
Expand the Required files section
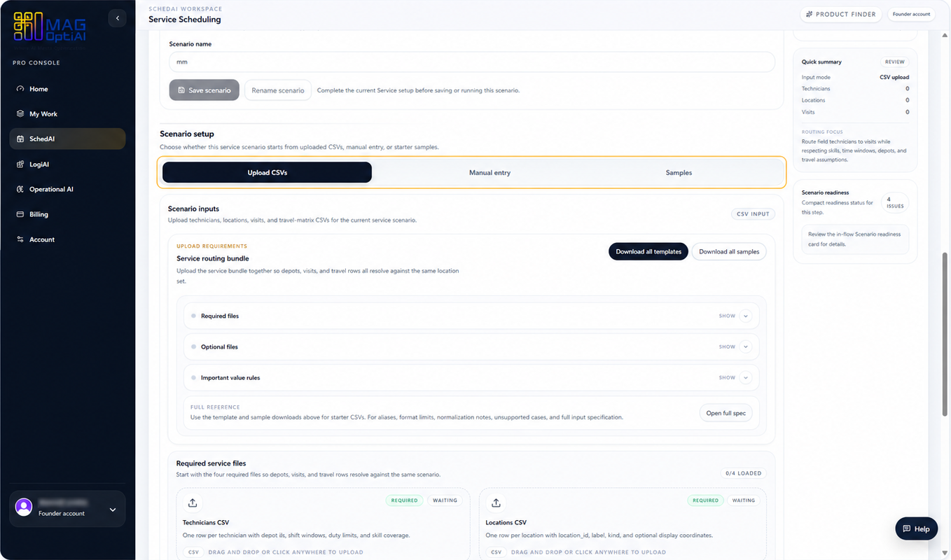tap(745, 316)
